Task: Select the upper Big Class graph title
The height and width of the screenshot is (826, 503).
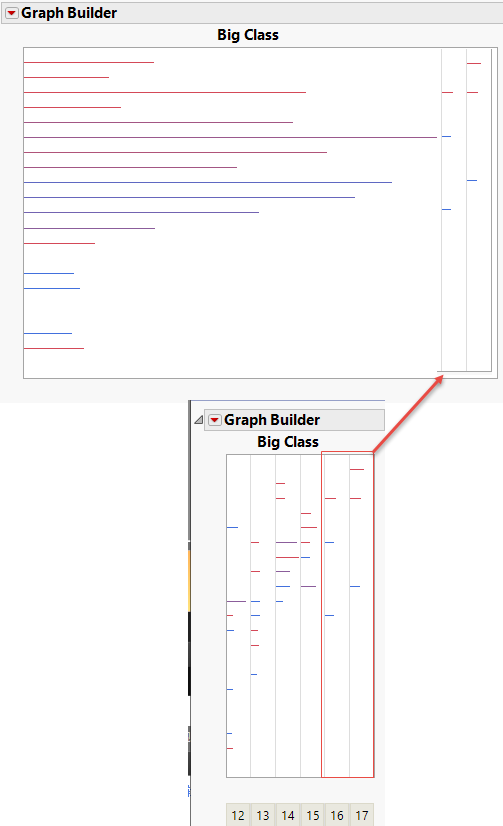Action: [x=248, y=35]
